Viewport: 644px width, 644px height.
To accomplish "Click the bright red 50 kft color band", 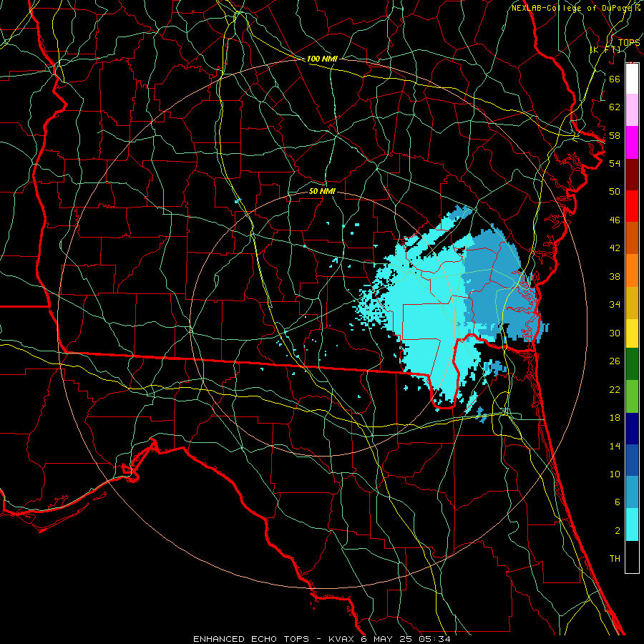I will tap(632, 206).
